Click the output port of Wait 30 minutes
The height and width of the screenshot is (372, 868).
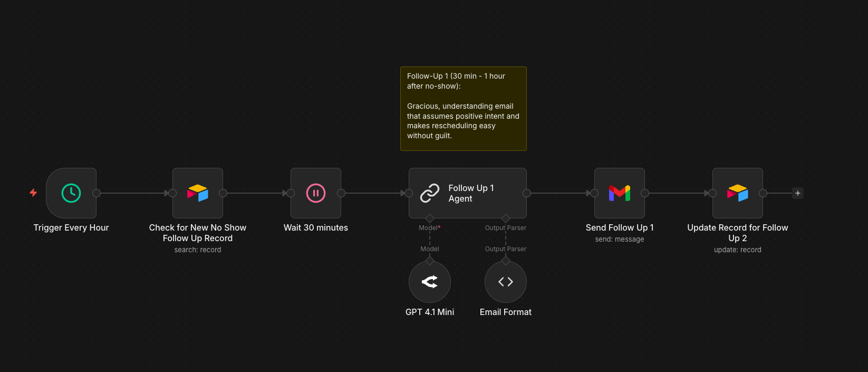[x=341, y=193]
